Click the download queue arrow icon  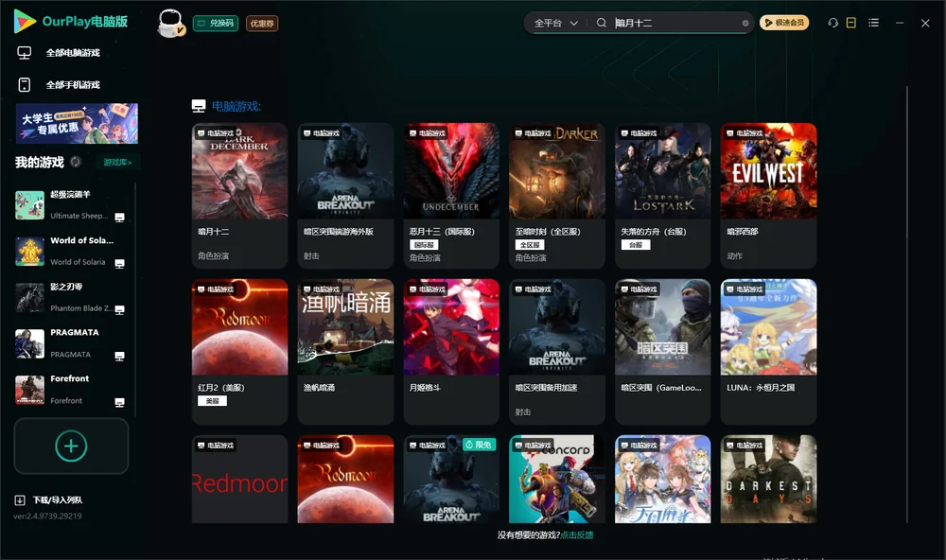[19, 500]
